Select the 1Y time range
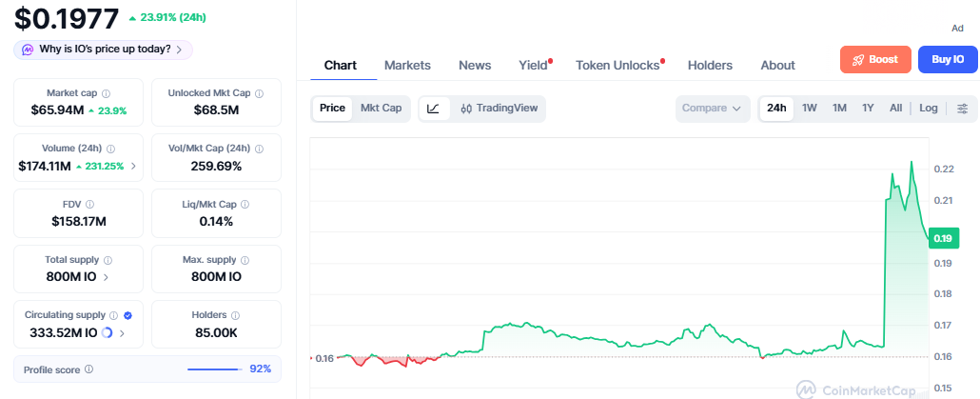This screenshot has width=980, height=399. tap(868, 109)
